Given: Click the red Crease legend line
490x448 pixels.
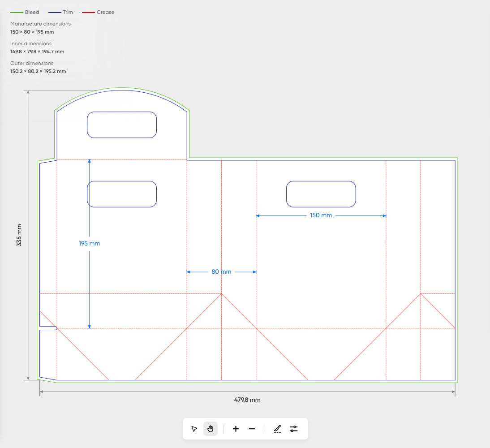Looking at the screenshot, I should pyautogui.click(x=88, y=13).
